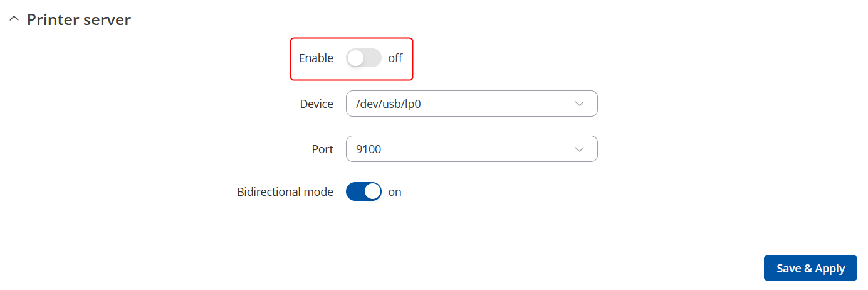
Task: Click the 'off' status text beside Enable
Action: [395, 58]
